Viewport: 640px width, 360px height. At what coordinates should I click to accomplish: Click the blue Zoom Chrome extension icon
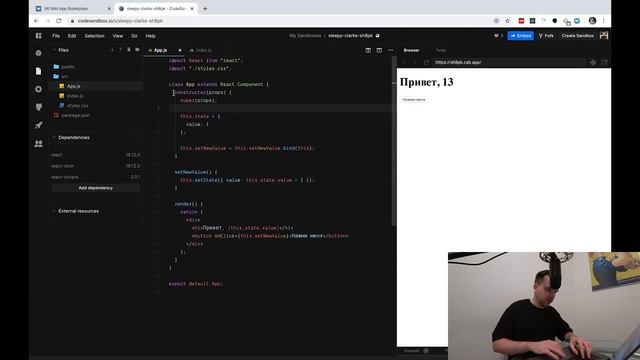click(x=577, y=21)
